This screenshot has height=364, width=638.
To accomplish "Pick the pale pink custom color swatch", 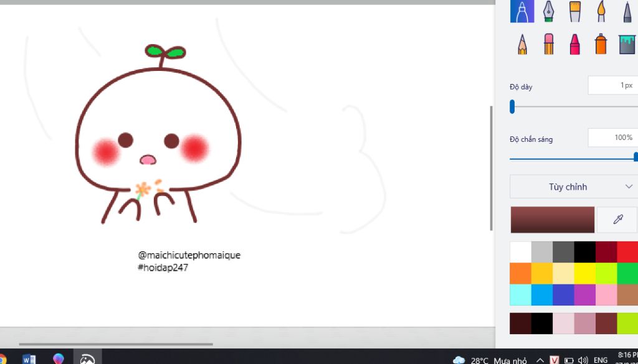I will coord(563,324).
